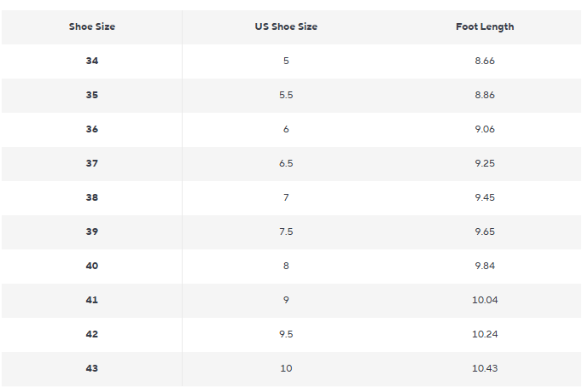
Task: Select shoe size 36 cell
Action: point(92,129)
